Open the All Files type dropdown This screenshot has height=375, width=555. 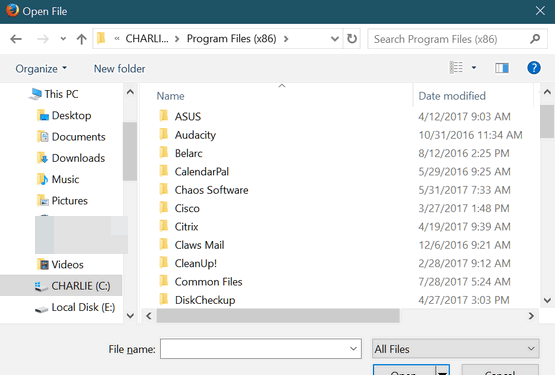point(456,349)
